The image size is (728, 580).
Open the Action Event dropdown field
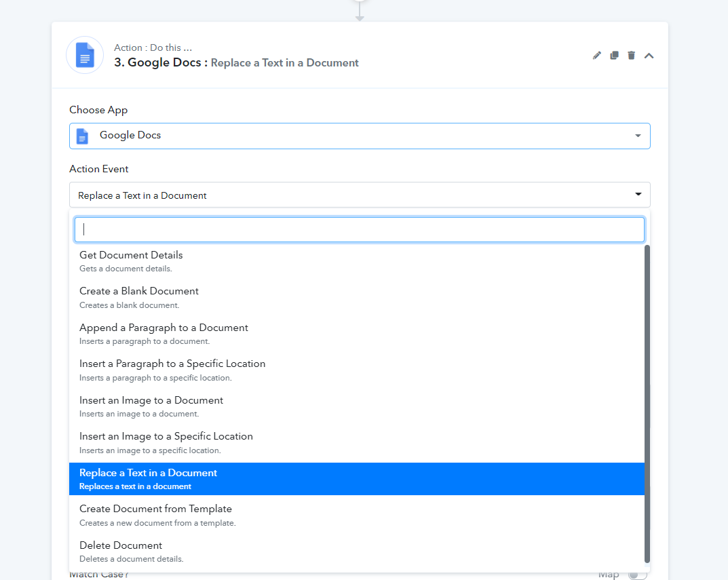(x=360, y=195)
